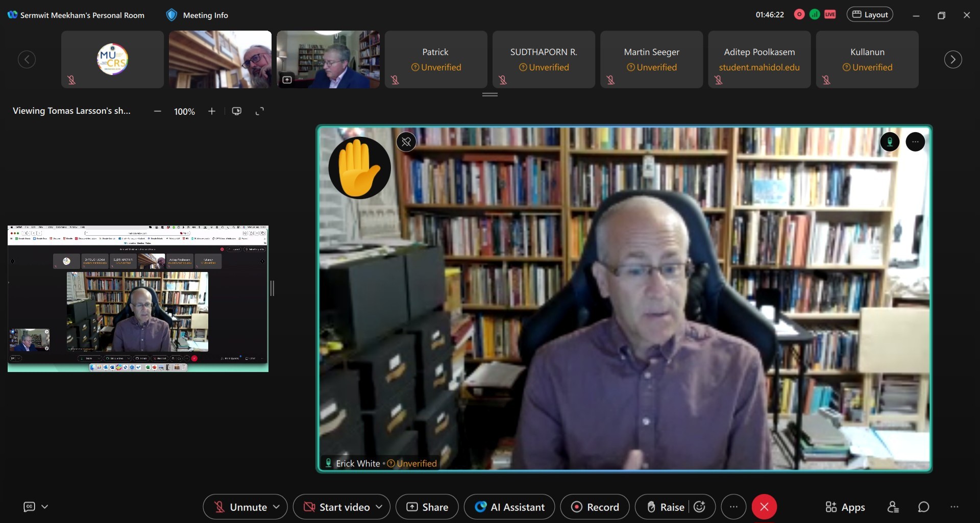Unpin Erick White's video
The height and width of the screenshot is (523, 980).
pos(406,142)
